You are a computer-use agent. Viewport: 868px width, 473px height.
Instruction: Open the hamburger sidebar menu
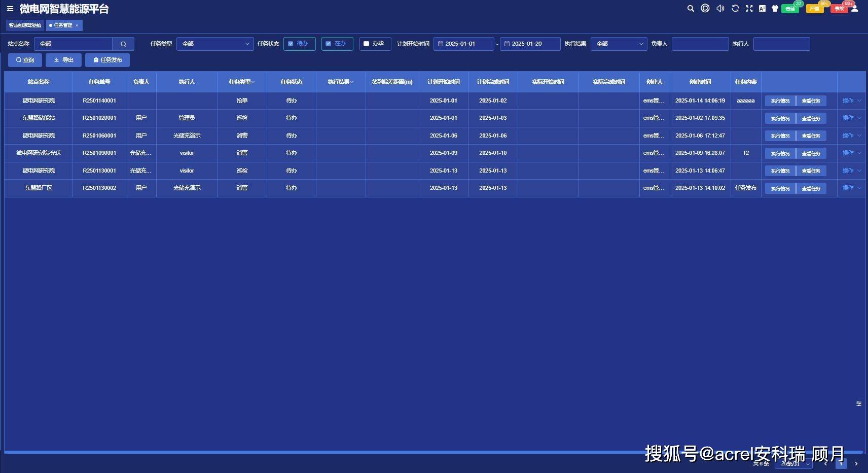coord(10,9)
